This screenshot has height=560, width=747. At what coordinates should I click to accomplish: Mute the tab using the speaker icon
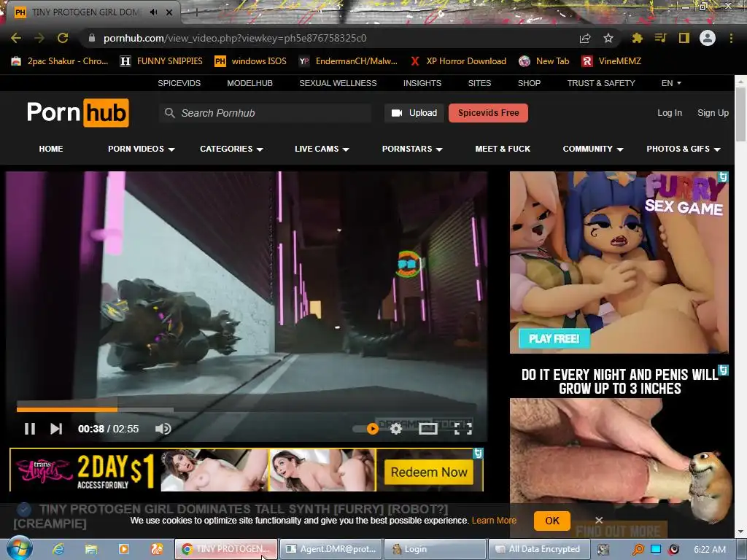tap(153, 12)
